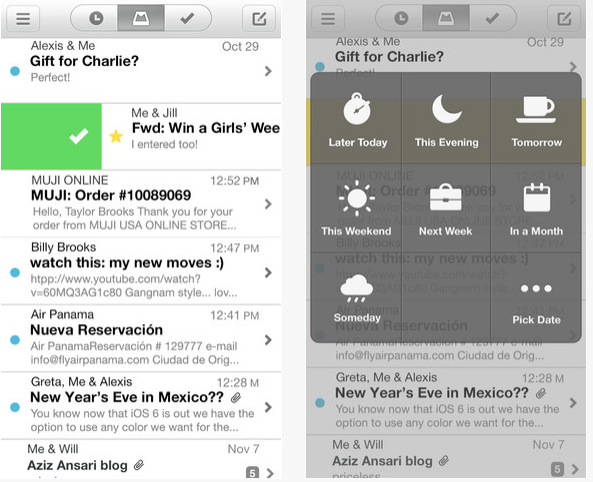Viewport: 593px width, 482px height.
Task: Tap paperclip on Aziz Ansari blog, right screen
Action: click(444, 461)
